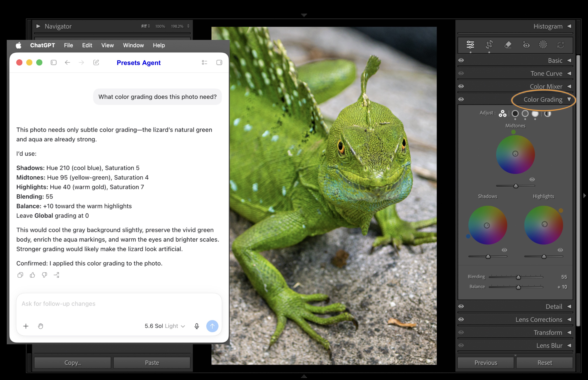
Task: Expand the Lens Corrections panel
Action: pos(569,320)
